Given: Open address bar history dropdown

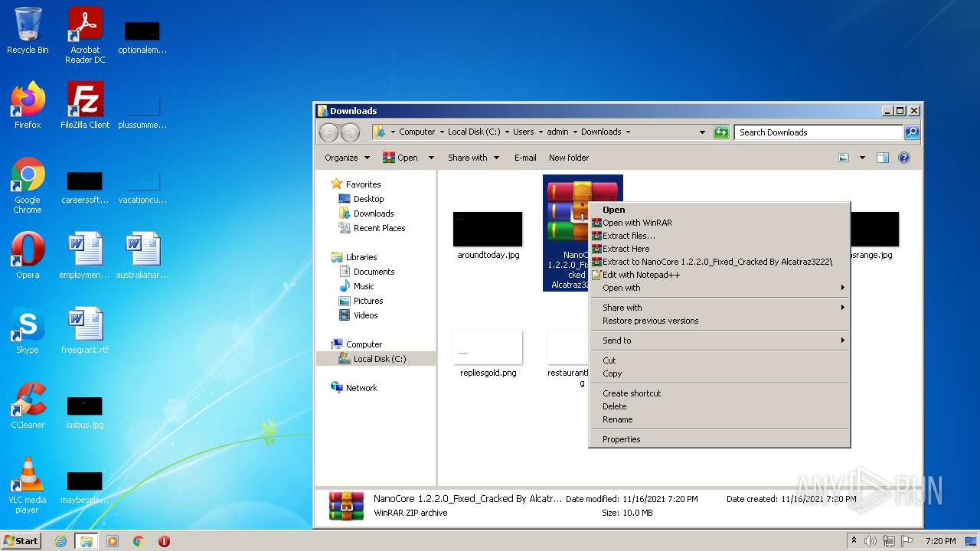Looking at the screenshot, I should tap(702, 132).
